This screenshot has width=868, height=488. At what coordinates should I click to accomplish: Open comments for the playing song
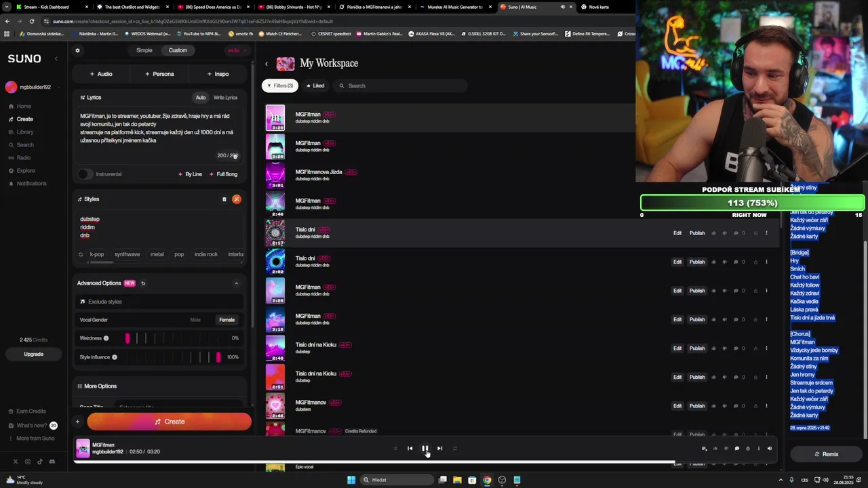point(736,448)
